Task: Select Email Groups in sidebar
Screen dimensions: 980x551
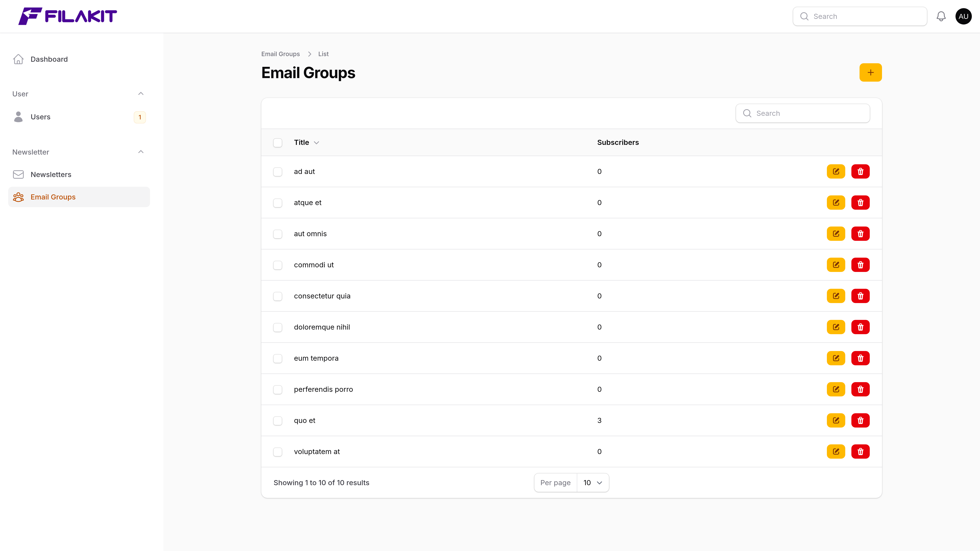Action: (x=79, y=197)
